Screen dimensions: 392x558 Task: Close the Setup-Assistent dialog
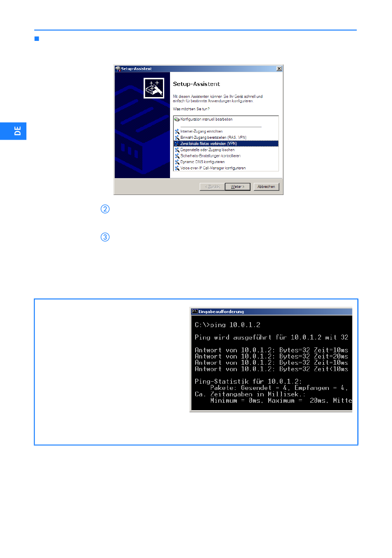point(279,69)
